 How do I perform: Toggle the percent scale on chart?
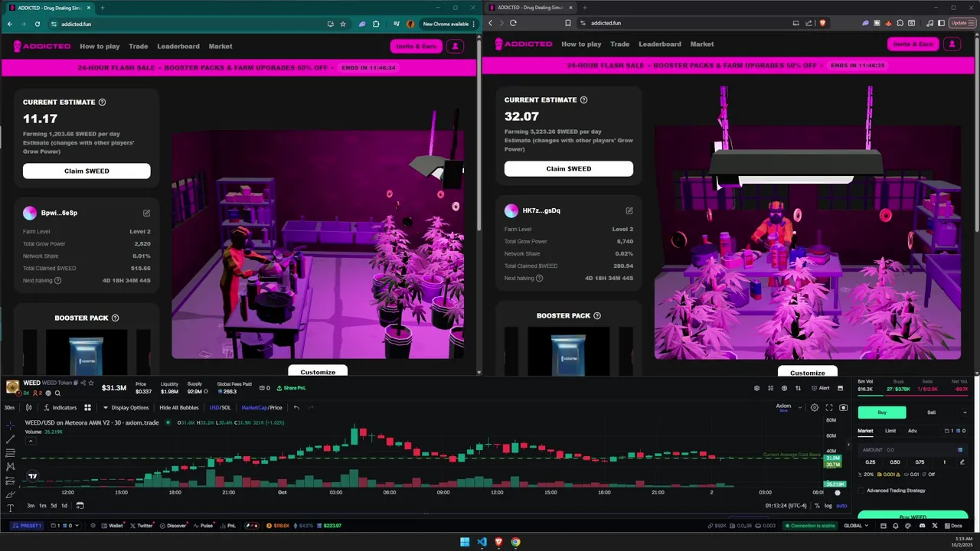coord(817,506)
